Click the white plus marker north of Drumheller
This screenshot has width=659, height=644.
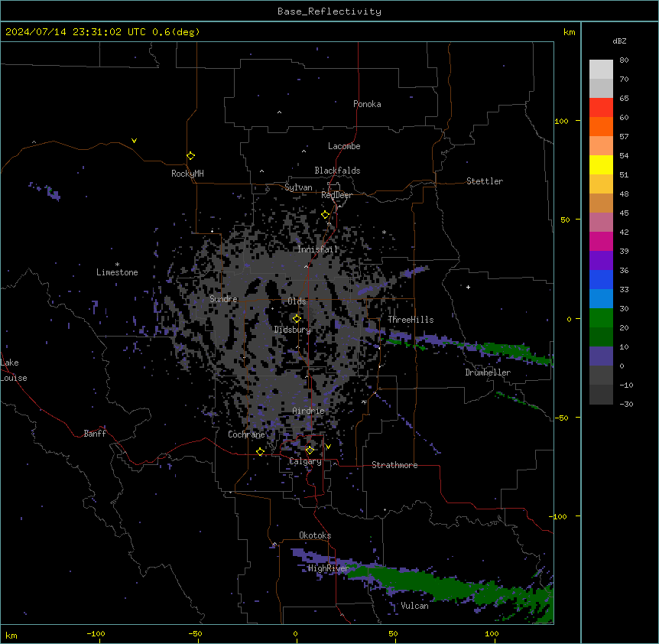(x=468, y=287)
